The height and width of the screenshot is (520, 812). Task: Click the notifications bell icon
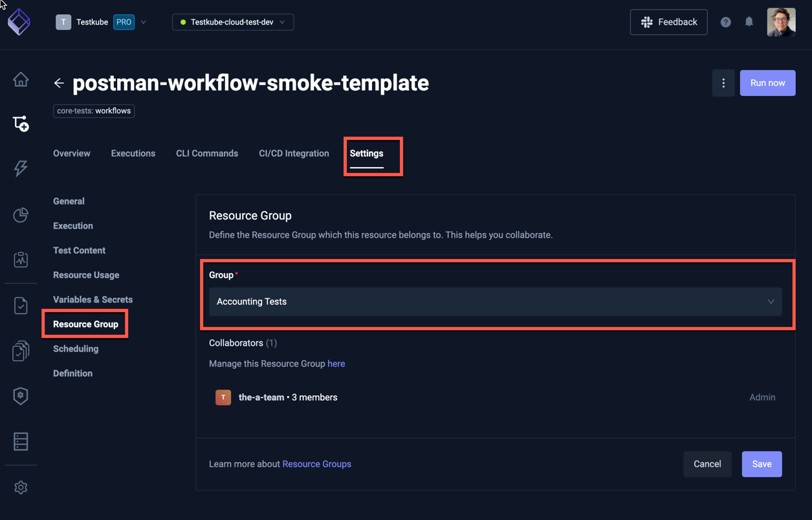(749, 21)
